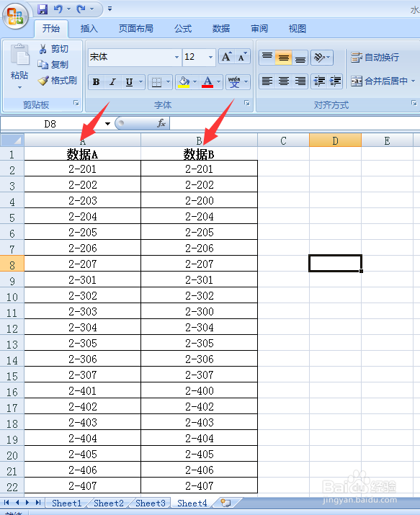Apply cell borders icon

(156, 82)
